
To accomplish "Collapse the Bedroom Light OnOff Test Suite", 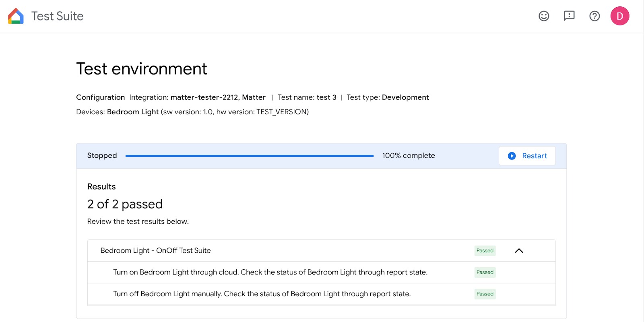I will (x=519, y=251).
